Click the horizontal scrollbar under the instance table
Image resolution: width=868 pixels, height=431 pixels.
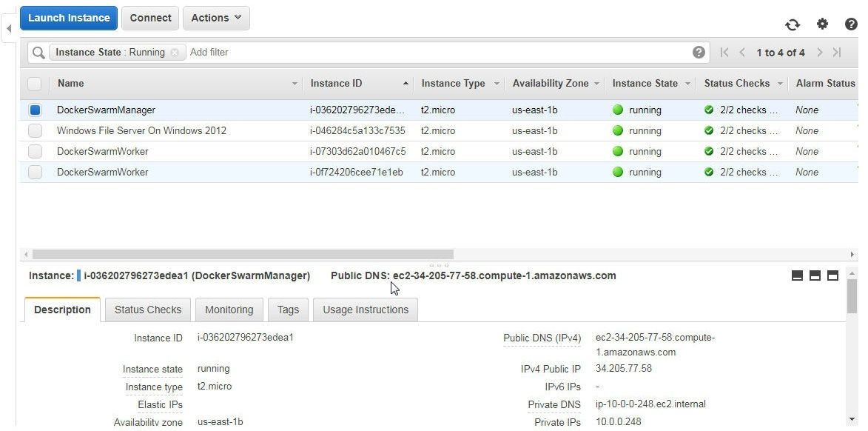coord(243,254)
